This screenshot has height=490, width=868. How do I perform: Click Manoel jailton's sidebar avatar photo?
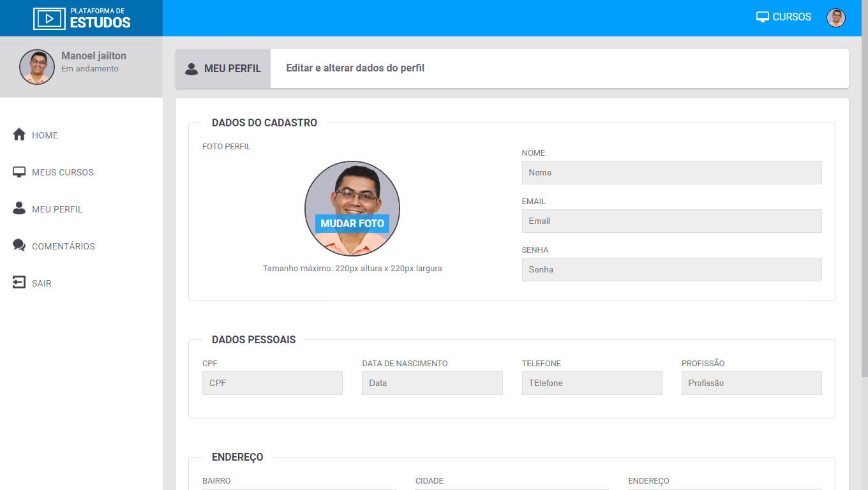37,67
